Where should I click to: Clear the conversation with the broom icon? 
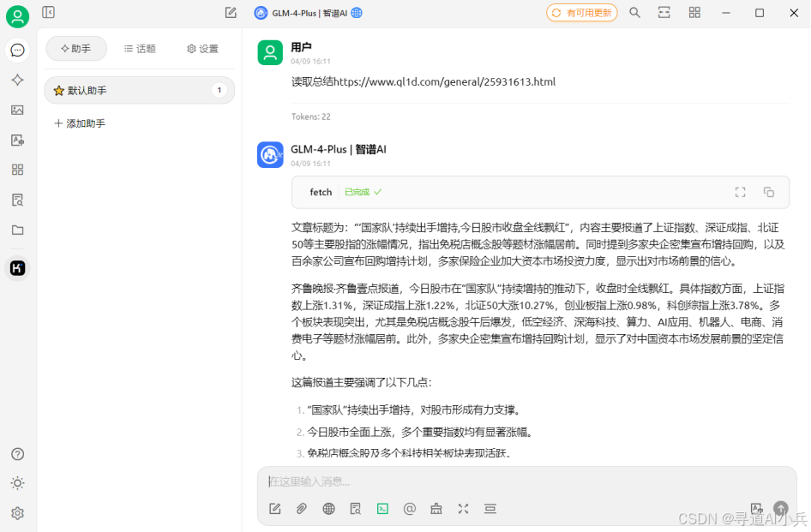[x=436, y=508]
